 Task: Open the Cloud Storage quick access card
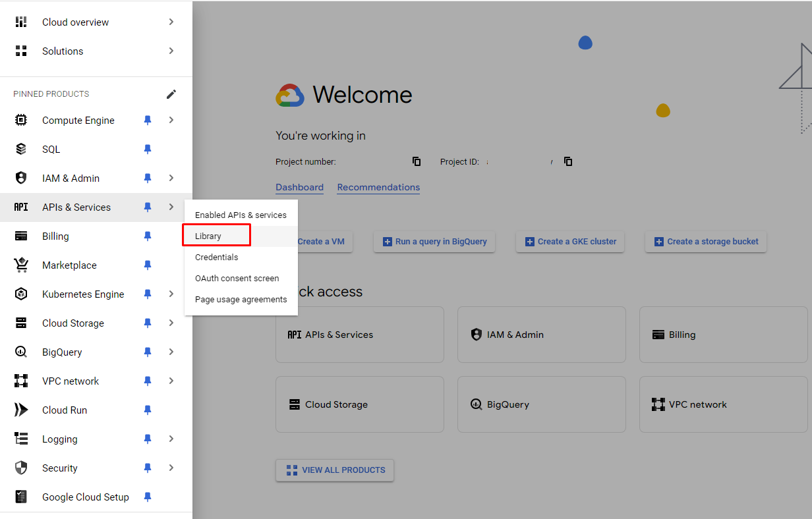360,404
